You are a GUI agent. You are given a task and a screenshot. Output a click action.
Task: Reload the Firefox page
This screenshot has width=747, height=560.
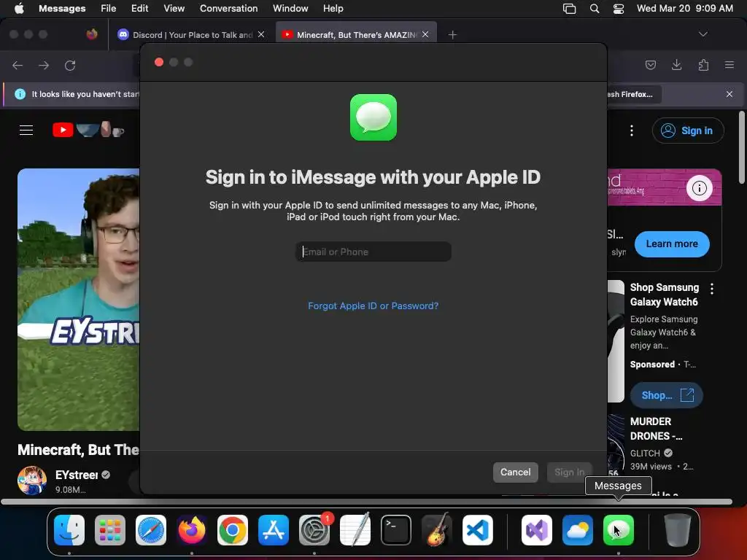point(70,65)
